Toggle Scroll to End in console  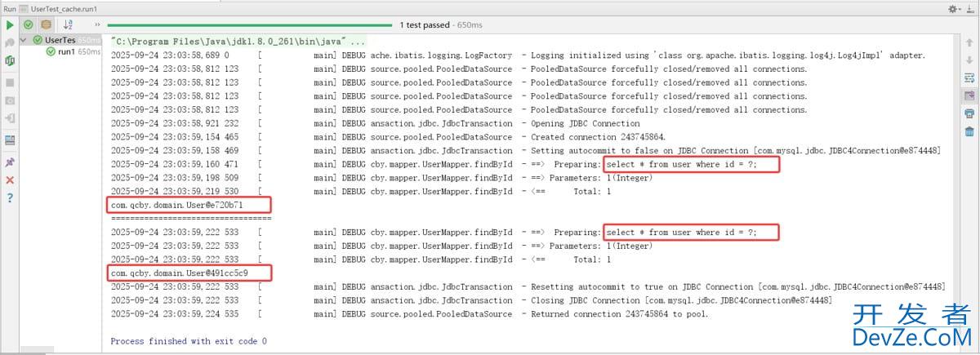969,95
